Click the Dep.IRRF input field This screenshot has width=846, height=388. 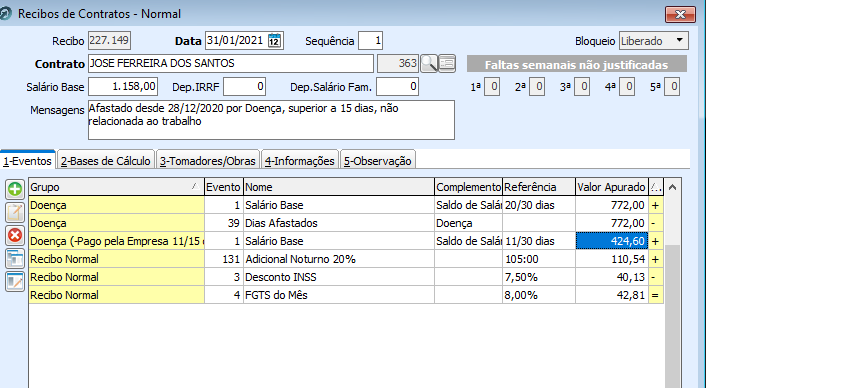click(245, 86)
